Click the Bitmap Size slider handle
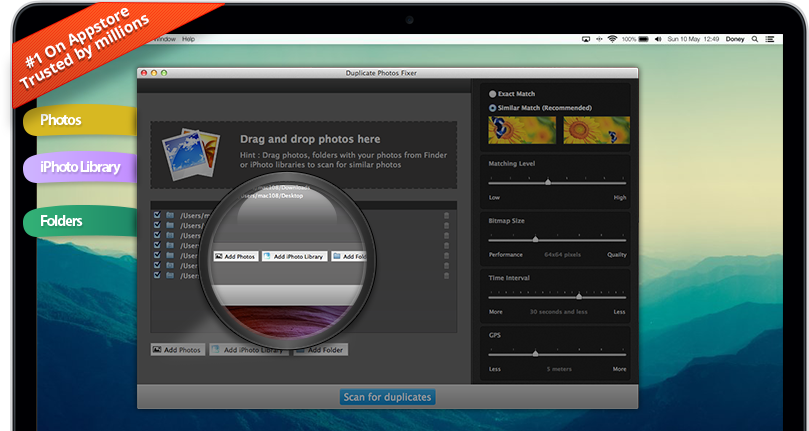This screenshot has height=431, width=809. 536,240
